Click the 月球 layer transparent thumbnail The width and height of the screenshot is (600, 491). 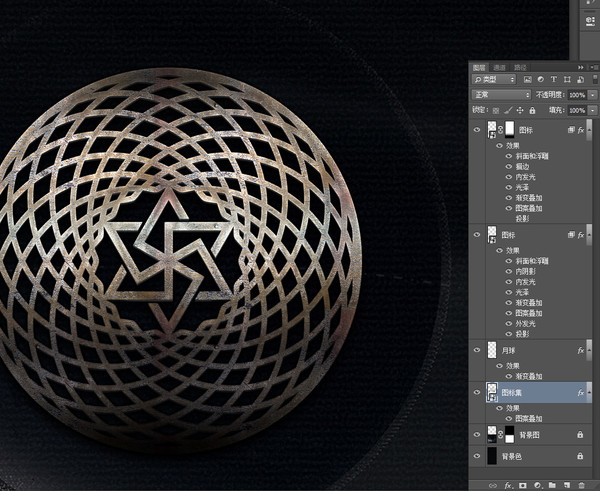coord(492,350)
